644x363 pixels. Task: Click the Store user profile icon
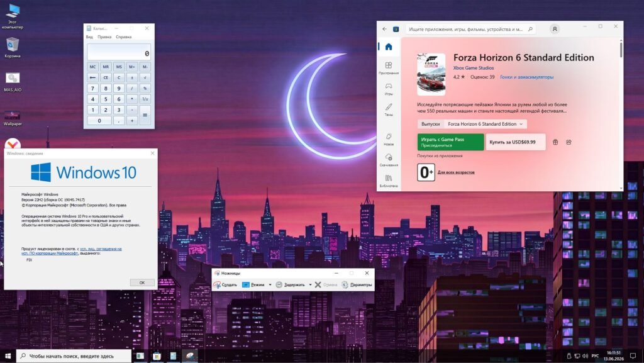[555, 29]
